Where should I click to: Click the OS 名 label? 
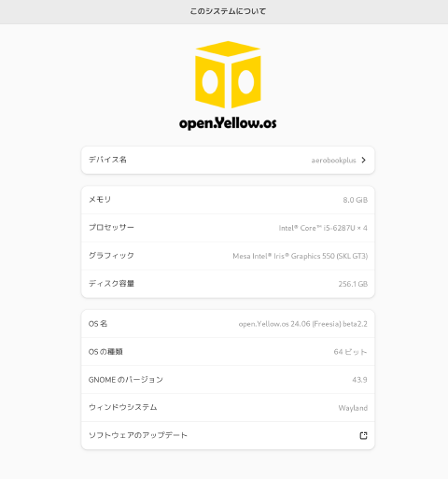[98, 324]
